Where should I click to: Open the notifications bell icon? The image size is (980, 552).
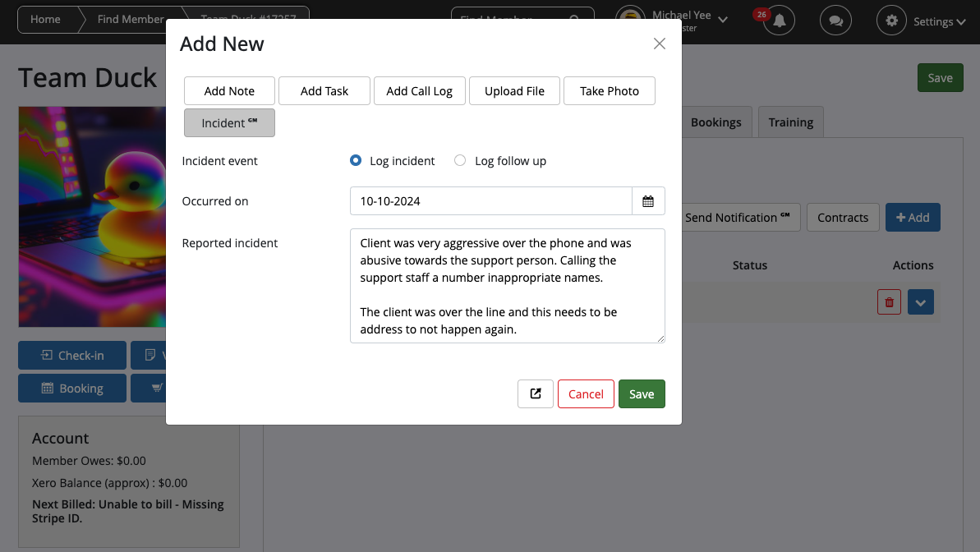[x=779, y=21]
